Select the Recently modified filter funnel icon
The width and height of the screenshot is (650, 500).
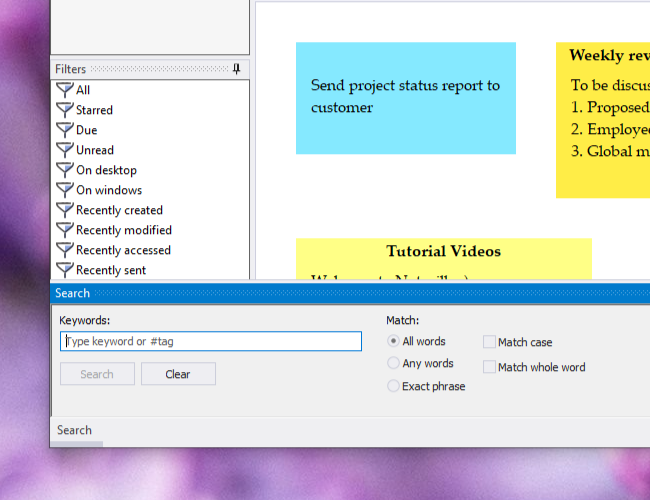pyautogui.click(x=65, y=230)
